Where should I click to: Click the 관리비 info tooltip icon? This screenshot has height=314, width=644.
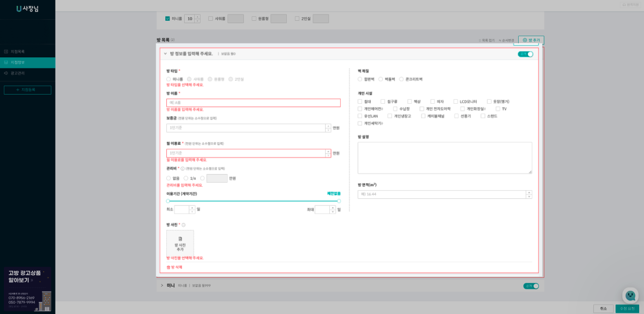(x=183, y=169)
